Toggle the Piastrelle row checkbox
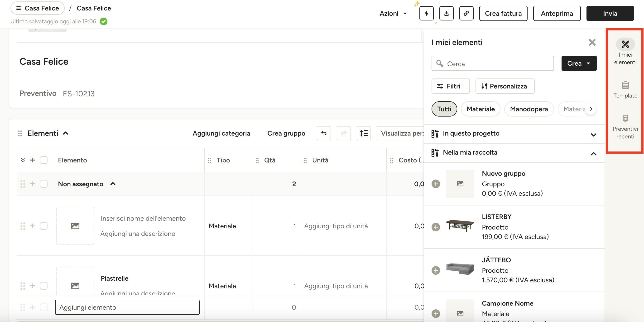This screenshot has width=644, height=322. (44, 286)
